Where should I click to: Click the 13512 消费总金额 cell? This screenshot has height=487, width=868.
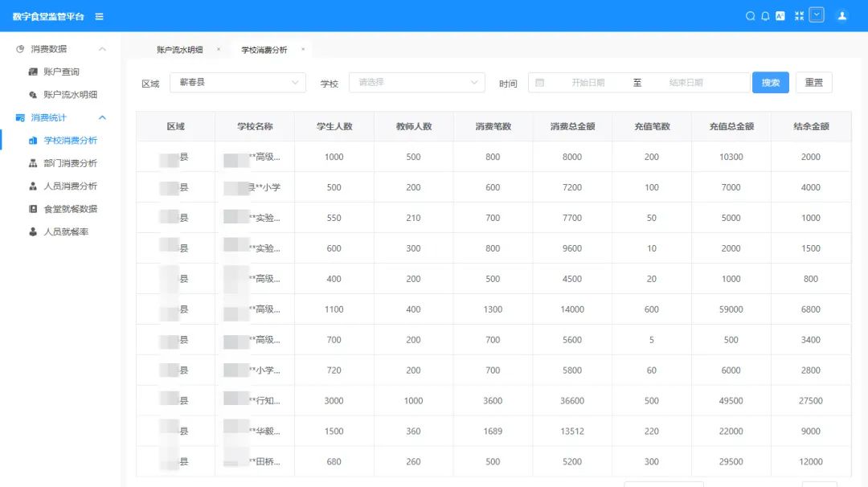pos(572,431)
